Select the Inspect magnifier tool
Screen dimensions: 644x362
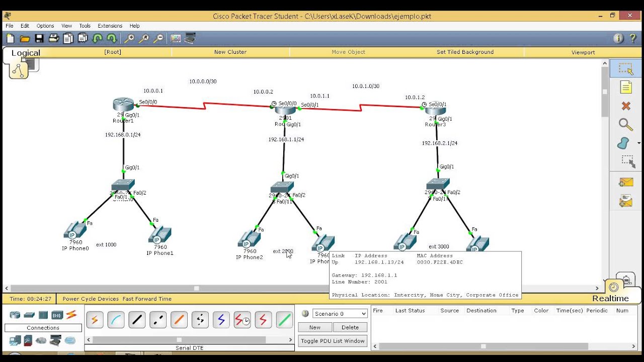[626, 125]
